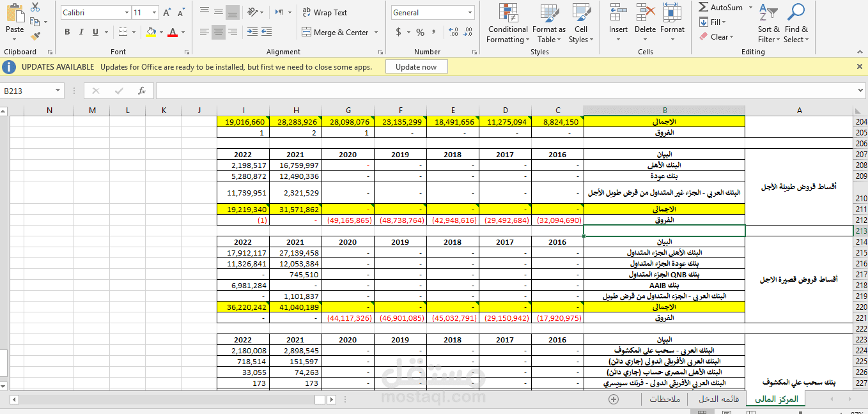This screenshot has height=414, width=868.
Task: Open font size 11 dropdown
Action: coord(154,13)
